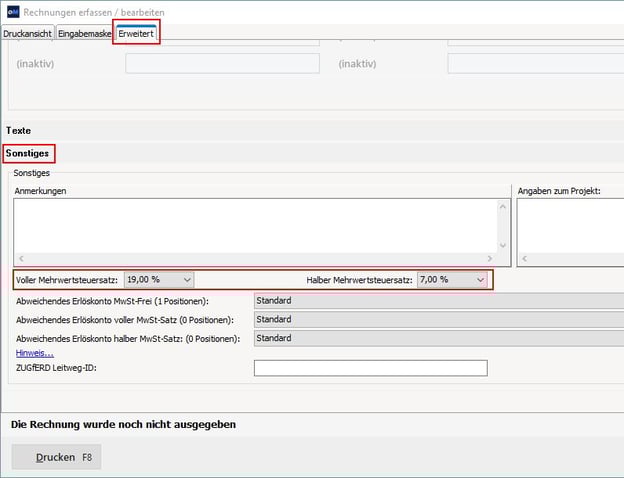The image size is (624, 478).
Task: Click the ZUGFeRD Leitweg-ID input field
Action: point(370,368)
